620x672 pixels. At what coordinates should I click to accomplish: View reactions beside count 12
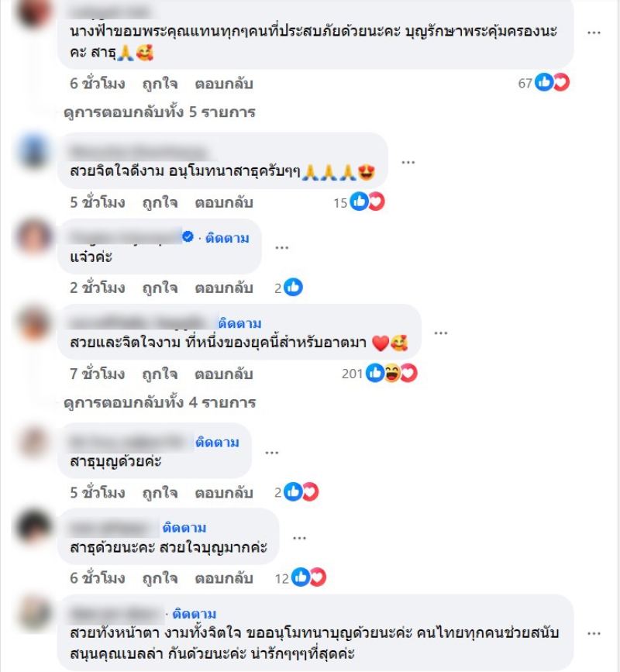pyautogui.click(x=308, y=577)
